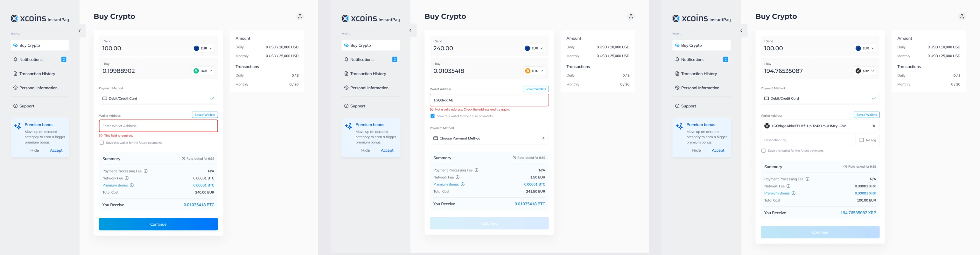Click Saved Wallets on the BCH screen
Screen dimensions: 980x255
(205, 115)
